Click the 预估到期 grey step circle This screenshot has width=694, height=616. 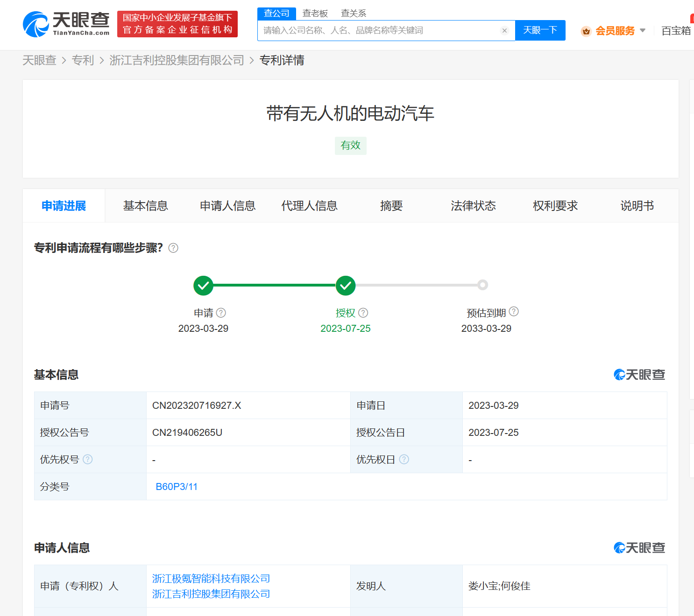(483, 285)
